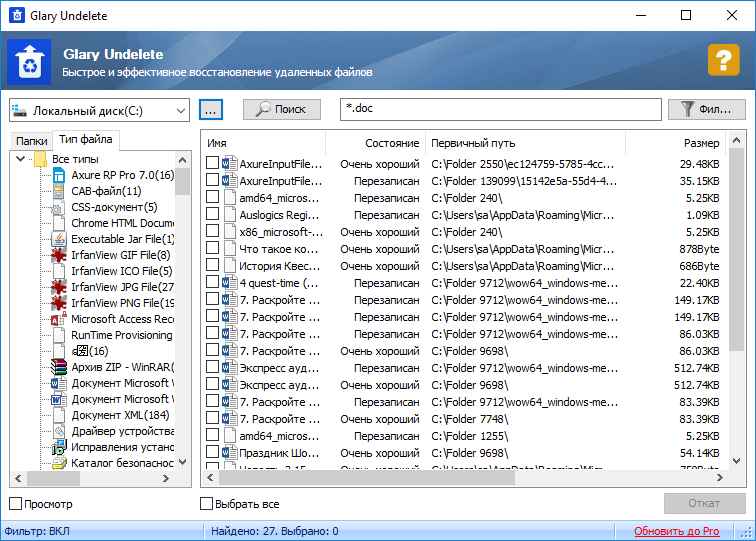The height and width of the screenshot is (541, 756).
Task: Click Word icon of Праздник Шо... file
Action: [x=230, y=453]
